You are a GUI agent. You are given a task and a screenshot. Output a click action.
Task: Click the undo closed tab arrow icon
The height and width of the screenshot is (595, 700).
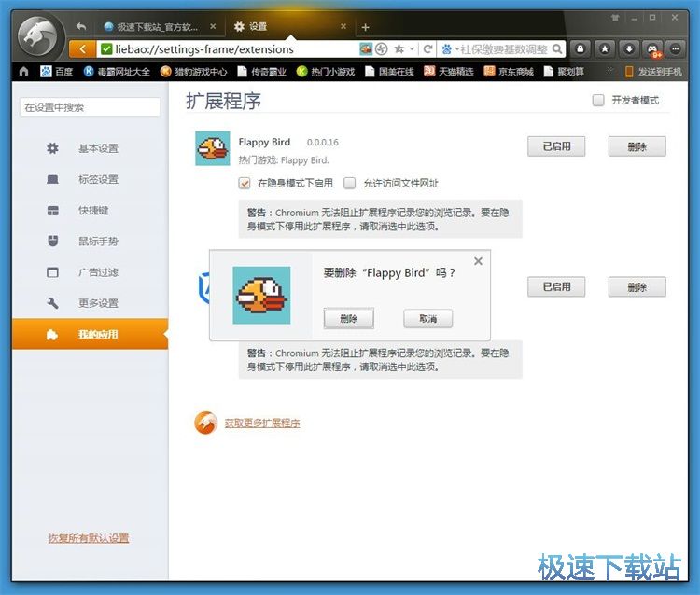click(x=81, y=26)
